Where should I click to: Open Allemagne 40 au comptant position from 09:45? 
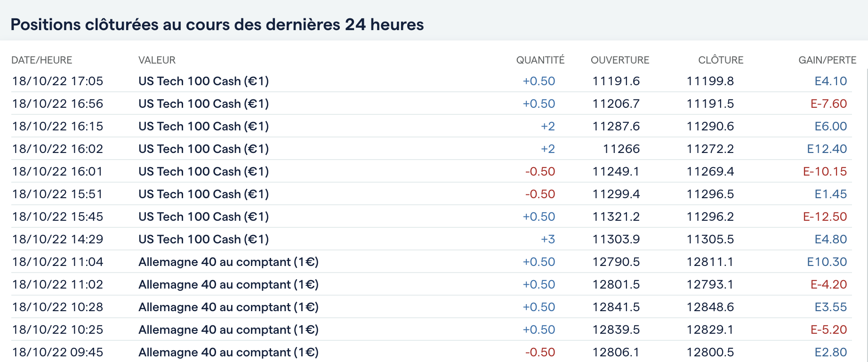(x=228, y=352)
